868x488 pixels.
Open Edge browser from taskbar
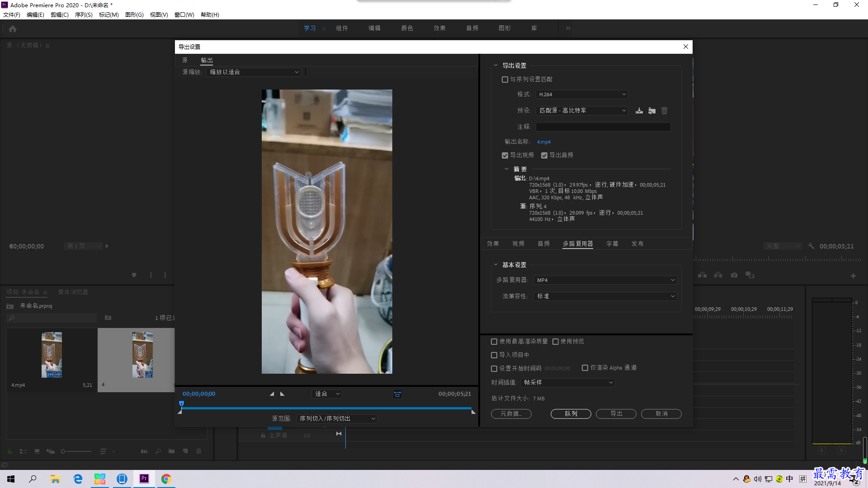pyautogui.click(x=78, y=479)
